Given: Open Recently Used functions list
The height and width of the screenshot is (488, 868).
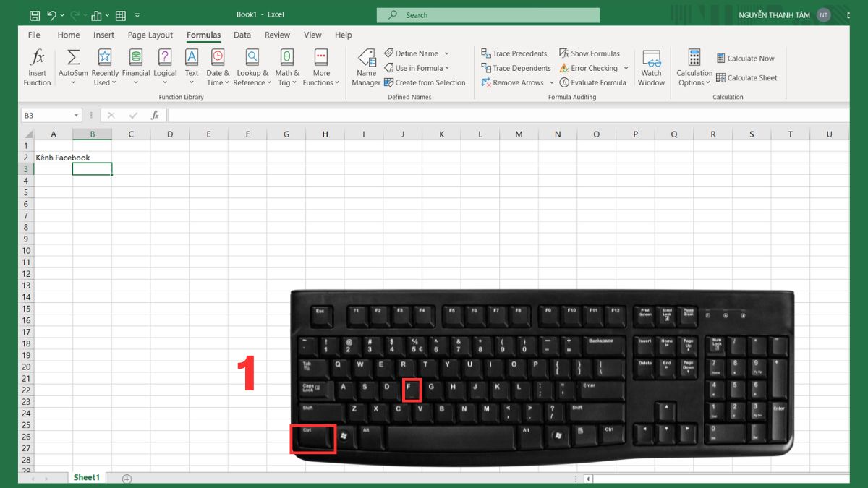Looking at the screenshot, I should (x=105, y=68).
